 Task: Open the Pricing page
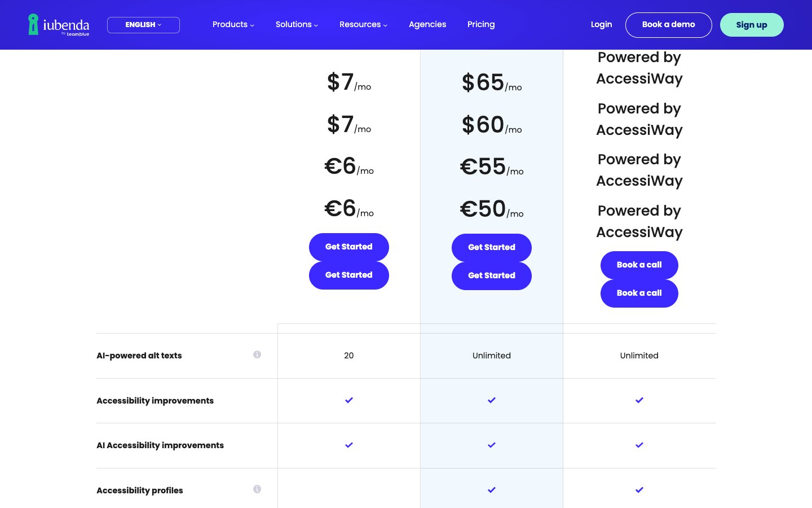pyautogui.click(x=481, y=24)
